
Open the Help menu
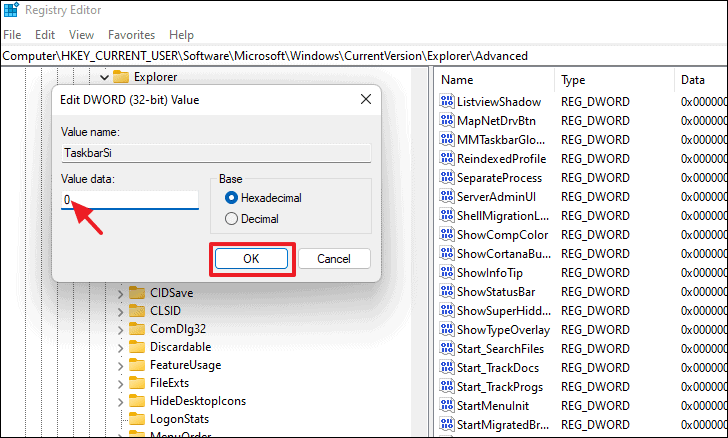181,35
